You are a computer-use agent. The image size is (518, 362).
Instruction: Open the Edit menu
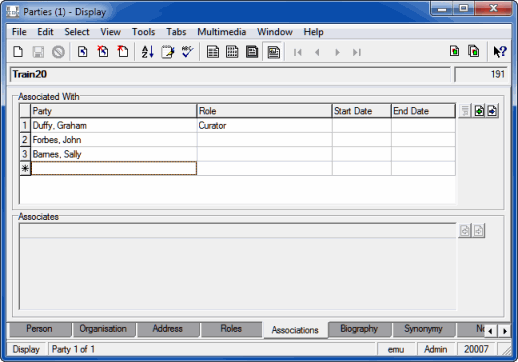tap(45, 32)
